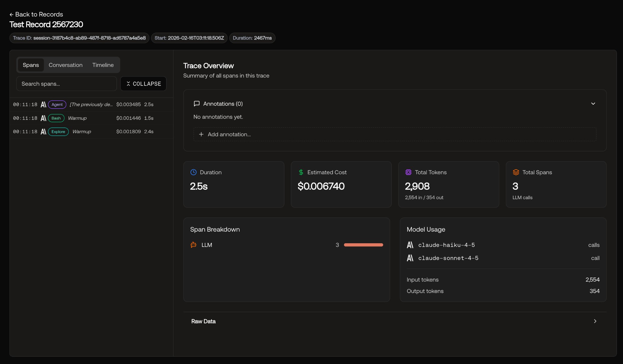
Task: Click the Annotations speech bubble icon
Action: pos(197,104)
